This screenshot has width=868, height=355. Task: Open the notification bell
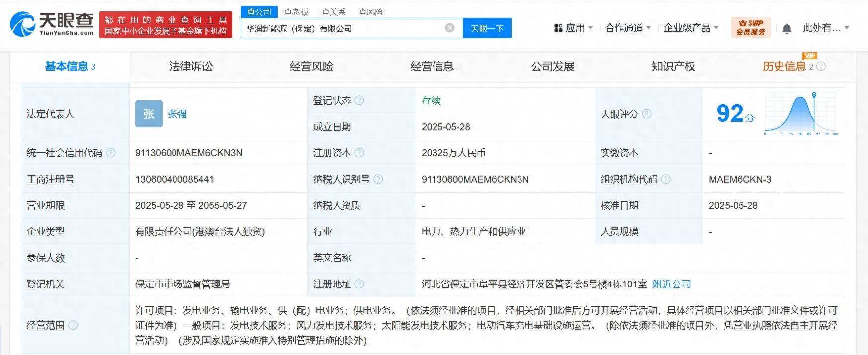click(786, 29)
